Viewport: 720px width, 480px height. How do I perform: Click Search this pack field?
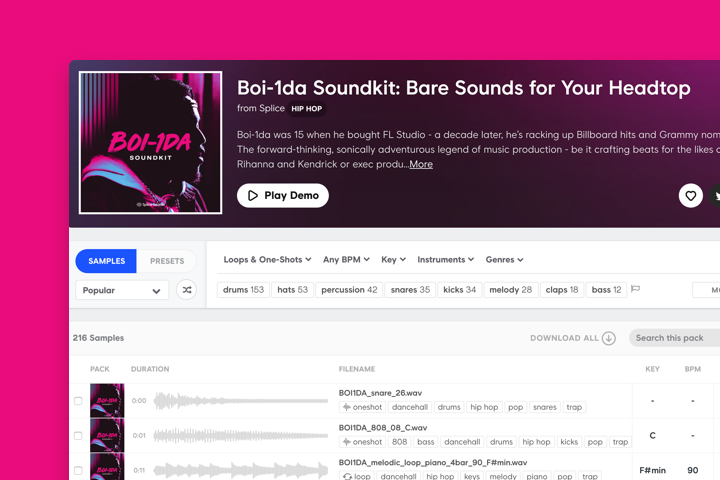[675, 338]
